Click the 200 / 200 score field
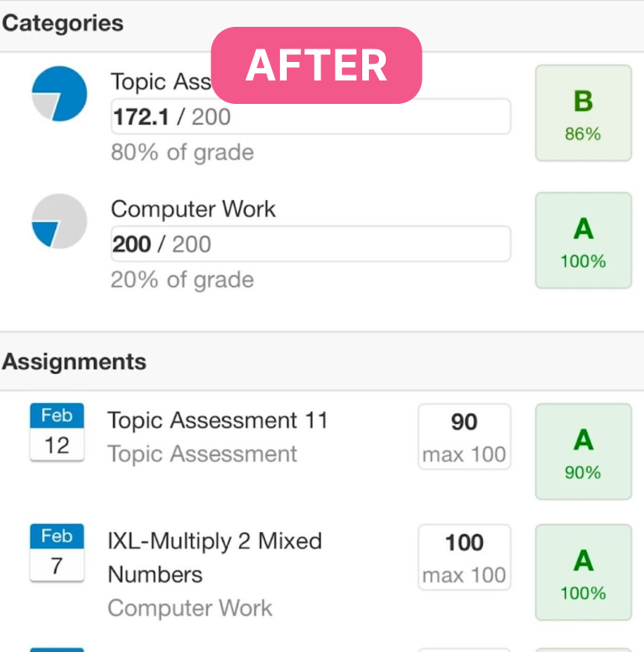The image size is (644, 652). click(x=310, y=244)
